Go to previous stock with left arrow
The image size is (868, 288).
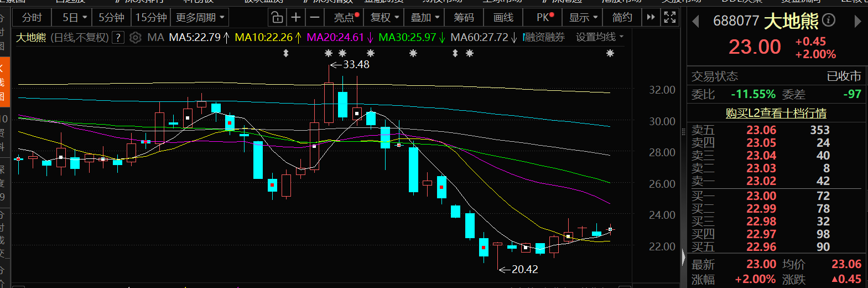[696, 22]
